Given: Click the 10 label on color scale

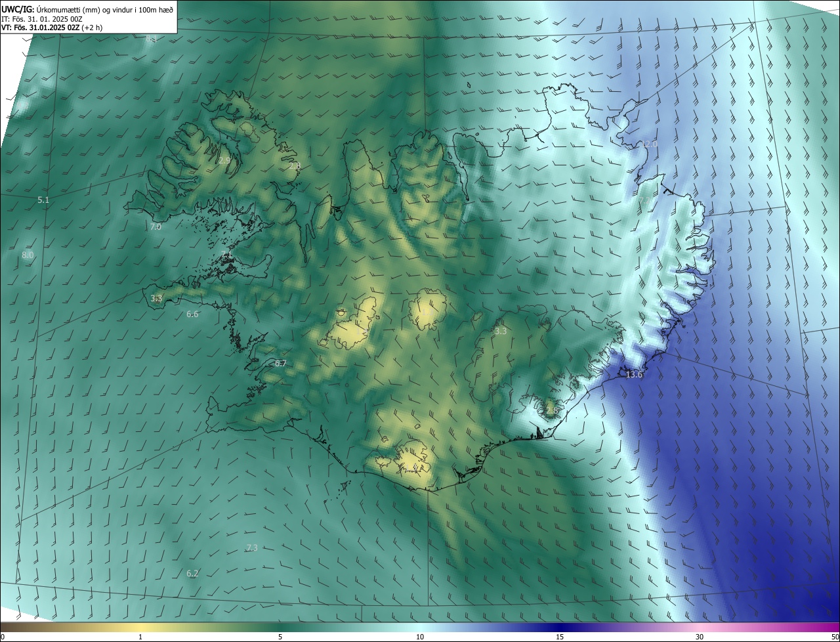Looking at the screenshot, I should pos(420,637).
